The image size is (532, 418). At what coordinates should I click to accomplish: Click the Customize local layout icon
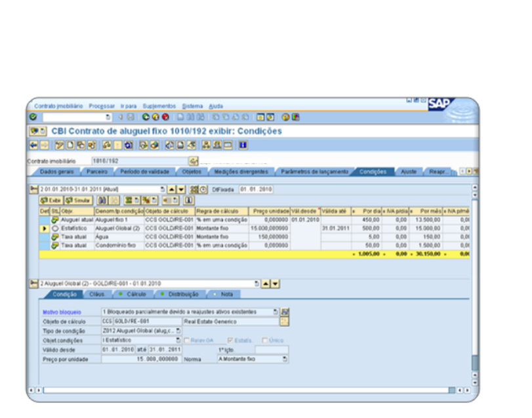[x=296, y=117]
